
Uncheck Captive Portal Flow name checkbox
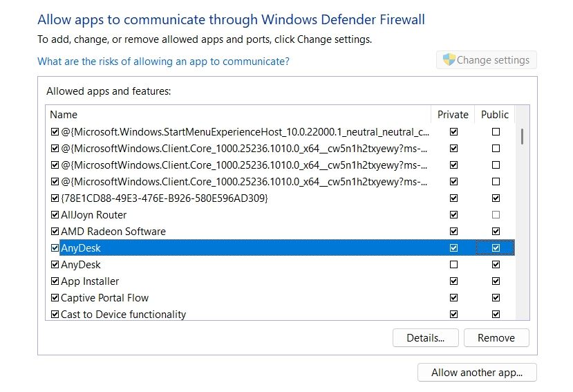pos(55,298)
